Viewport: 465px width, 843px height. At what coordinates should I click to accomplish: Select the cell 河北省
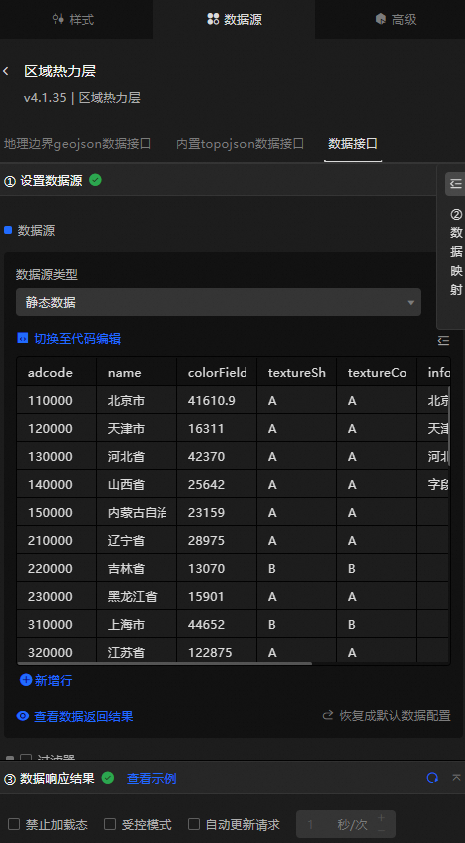coord(137,456)
